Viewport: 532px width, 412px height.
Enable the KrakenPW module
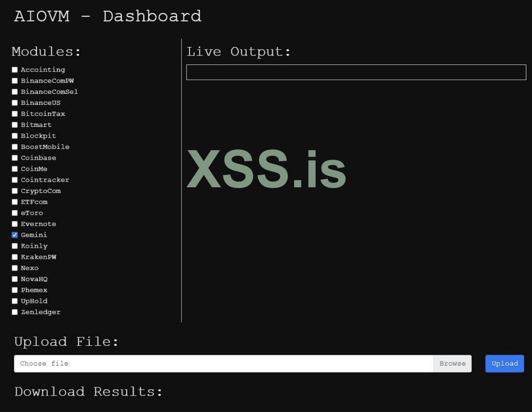15,257
